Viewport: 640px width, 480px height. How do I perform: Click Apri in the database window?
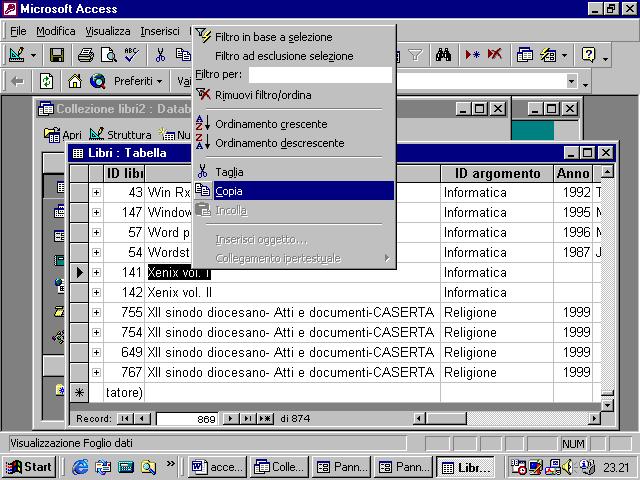point(63,135)
